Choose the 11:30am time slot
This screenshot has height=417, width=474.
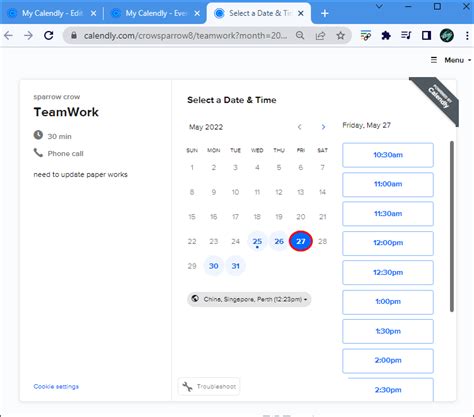[388, 214]
